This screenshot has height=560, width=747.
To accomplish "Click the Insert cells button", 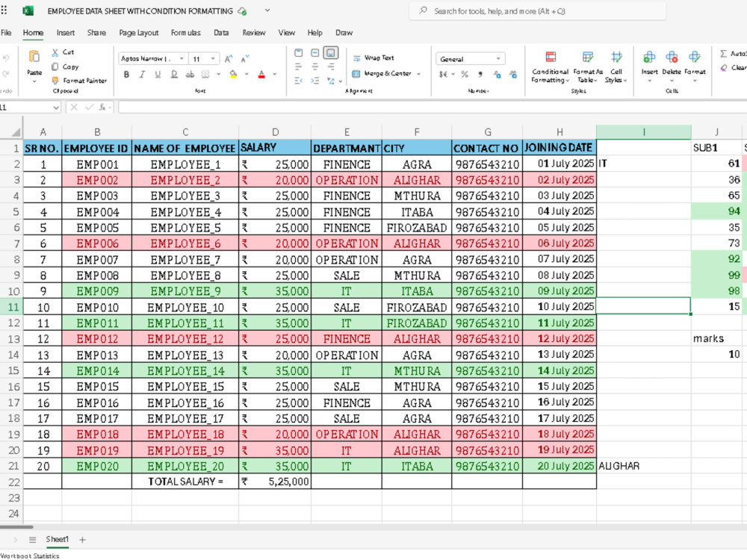I will (x=649, y=66).
